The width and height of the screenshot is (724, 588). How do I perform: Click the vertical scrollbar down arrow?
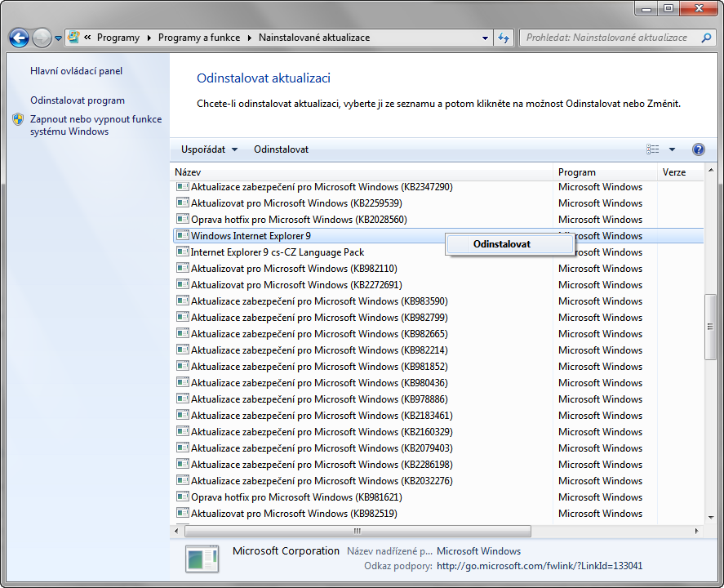pos(711,518)
